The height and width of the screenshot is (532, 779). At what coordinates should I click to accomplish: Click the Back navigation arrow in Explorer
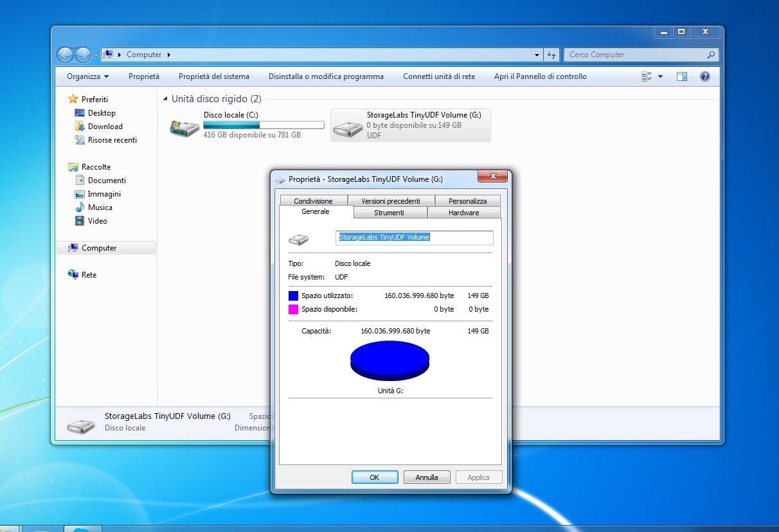[65, 55]
